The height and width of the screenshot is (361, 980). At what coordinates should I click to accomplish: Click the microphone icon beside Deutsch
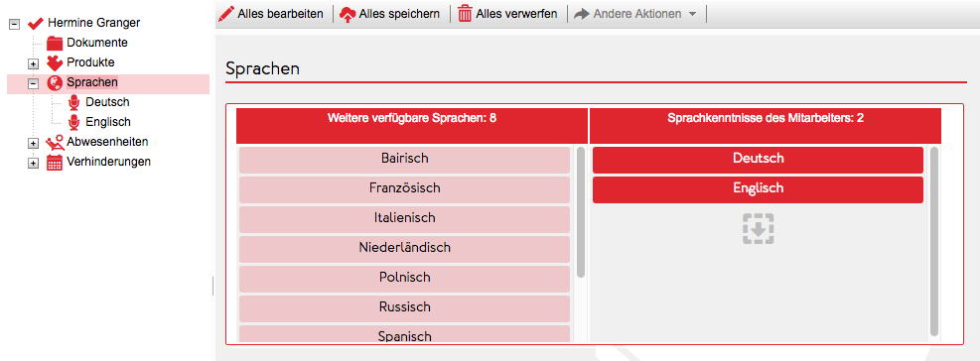74,102
